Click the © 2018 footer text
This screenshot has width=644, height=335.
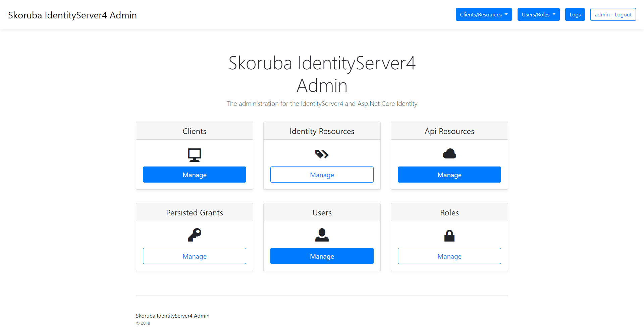pos(143,323)
